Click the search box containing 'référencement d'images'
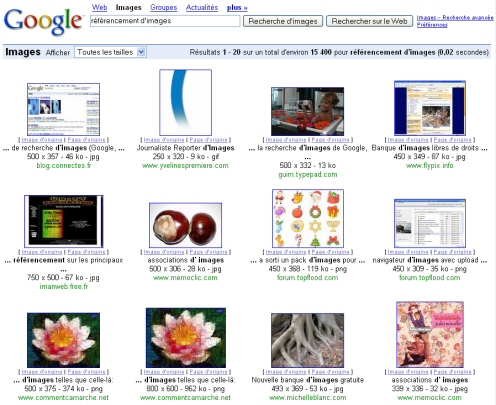Image resolution: width=496 pixels, height=405 pixels. pyautogui.click(x=165, y=21)
